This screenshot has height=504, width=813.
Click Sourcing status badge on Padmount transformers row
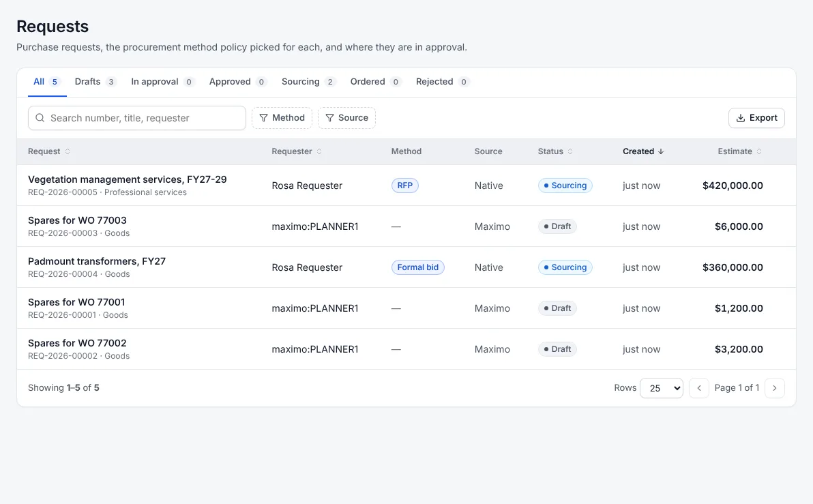point(565,267)
